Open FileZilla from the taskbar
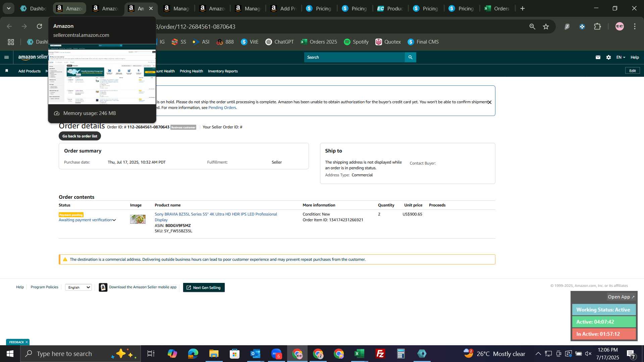 [380, 354]
